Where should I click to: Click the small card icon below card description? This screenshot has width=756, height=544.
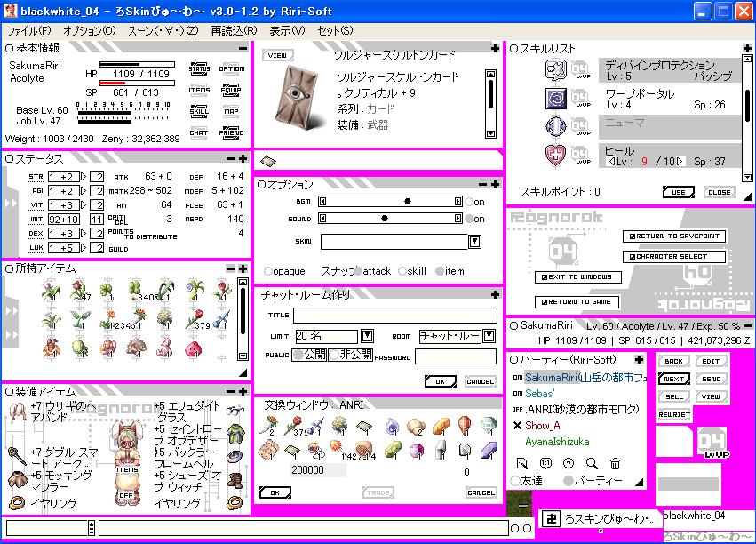268,161
